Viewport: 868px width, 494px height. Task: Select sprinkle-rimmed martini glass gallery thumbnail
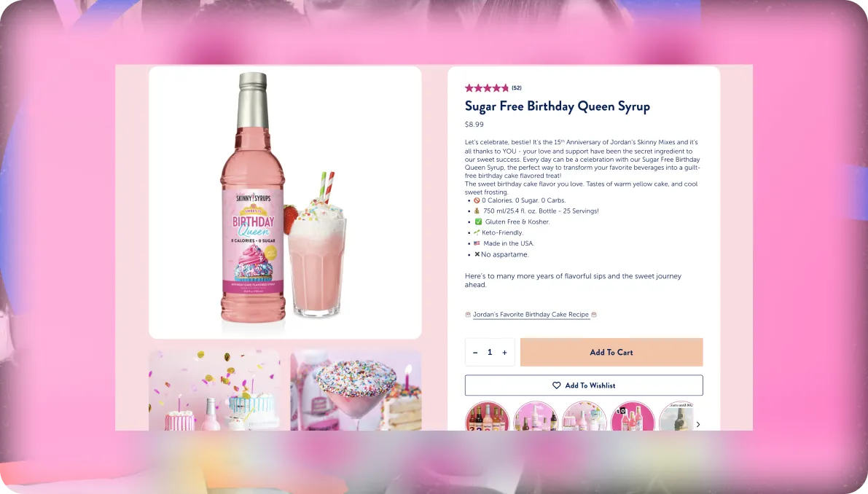click(x=356, y=390)
